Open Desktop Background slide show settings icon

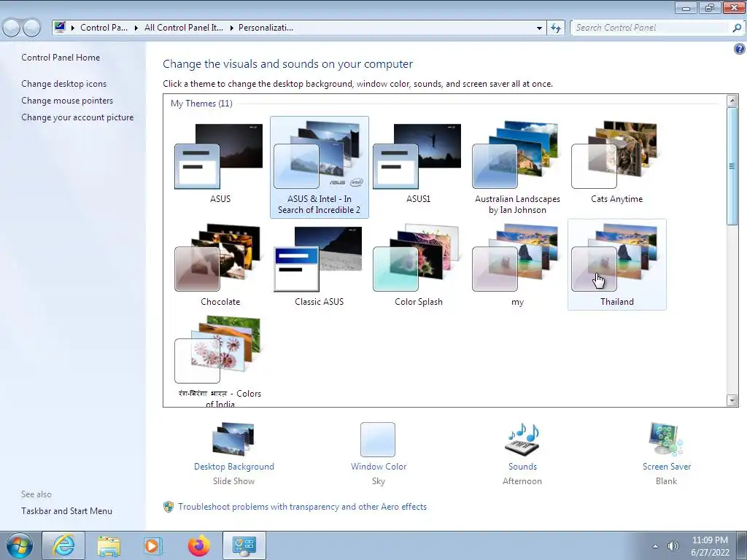233,439
